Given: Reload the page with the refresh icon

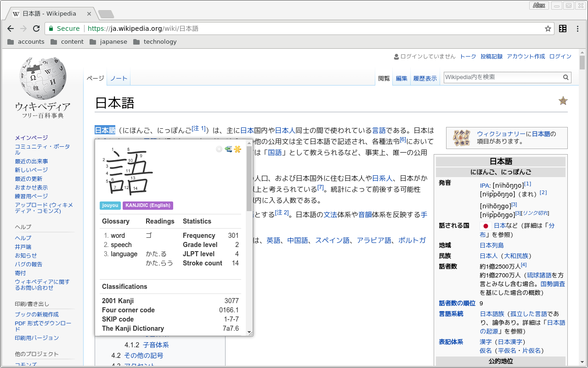Looking at the screenshot, I should point(36,29).
